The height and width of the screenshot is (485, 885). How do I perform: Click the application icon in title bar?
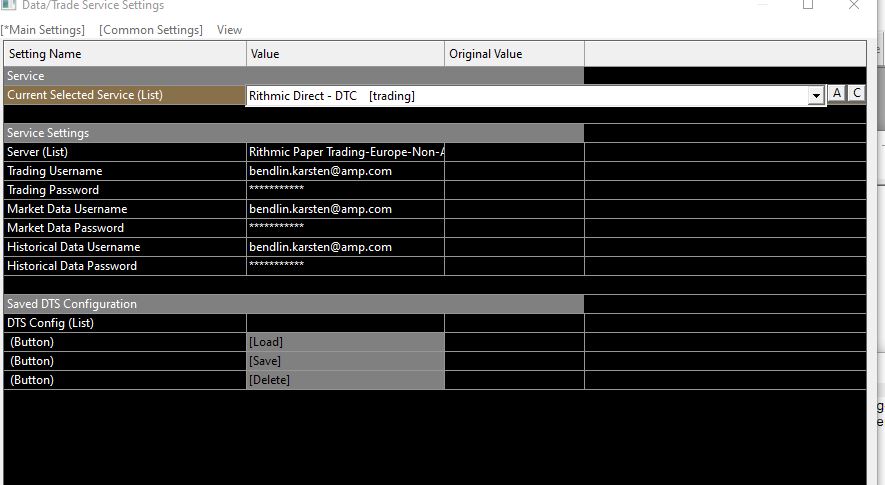click(x=8, y=5)
